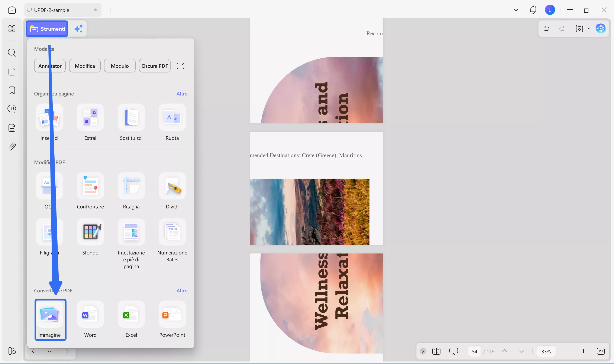Expand the dropdown next to the save icon
The height and width of the screenshot is (364, 614).
click(x=589, y=29)
